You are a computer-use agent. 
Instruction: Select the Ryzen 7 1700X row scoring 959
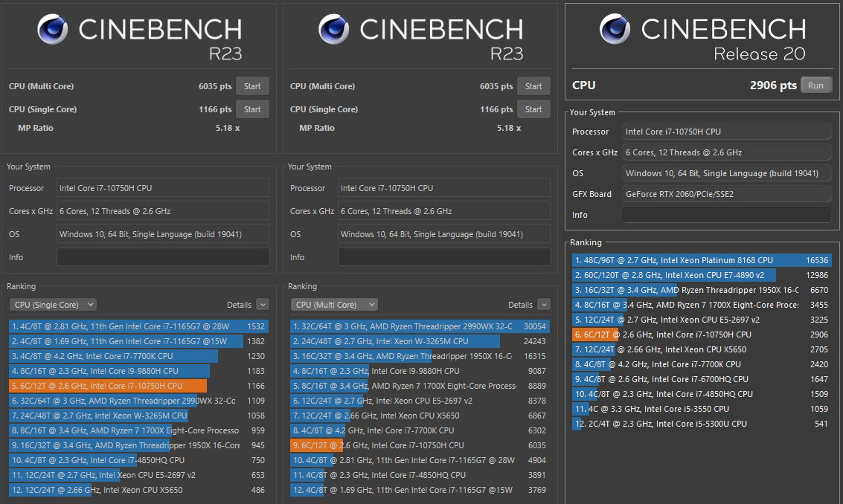138,430
